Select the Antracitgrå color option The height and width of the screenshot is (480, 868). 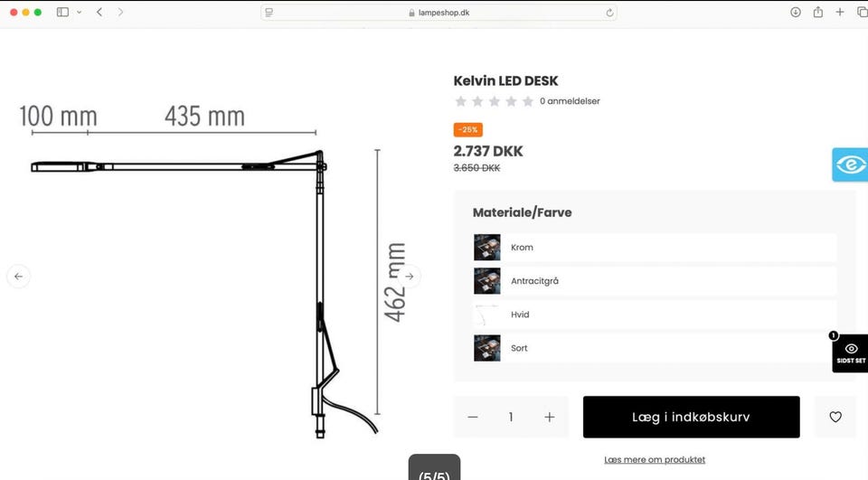pyautogui.click(x=655, y=281)
